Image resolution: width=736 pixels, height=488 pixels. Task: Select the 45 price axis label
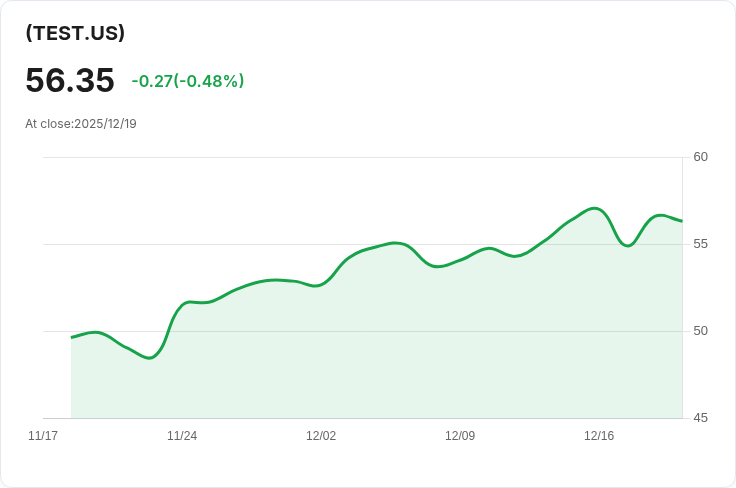coord(700,418)
